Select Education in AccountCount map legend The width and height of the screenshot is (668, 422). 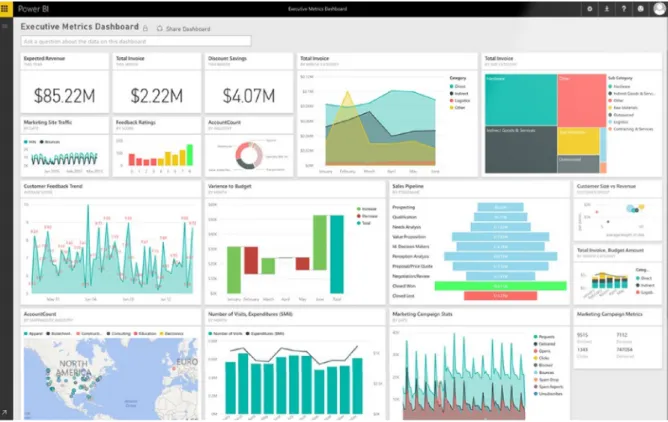(x=145, y=333)
